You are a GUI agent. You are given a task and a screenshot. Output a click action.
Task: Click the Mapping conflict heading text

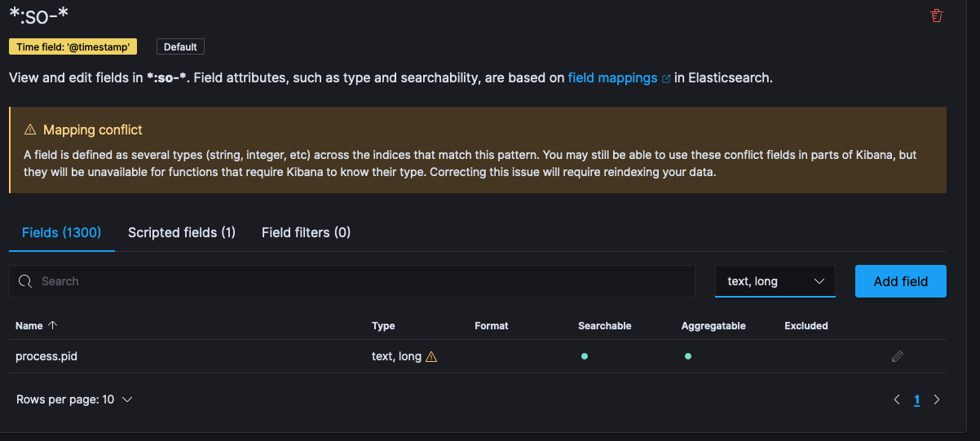93,130
